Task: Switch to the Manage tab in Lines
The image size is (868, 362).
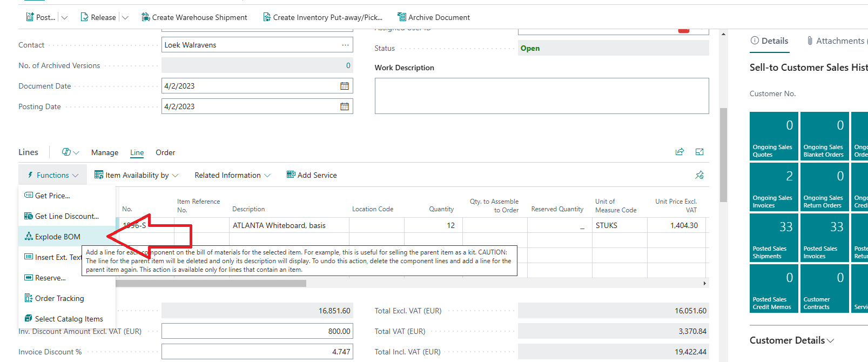Action: (x=105, y=152)
